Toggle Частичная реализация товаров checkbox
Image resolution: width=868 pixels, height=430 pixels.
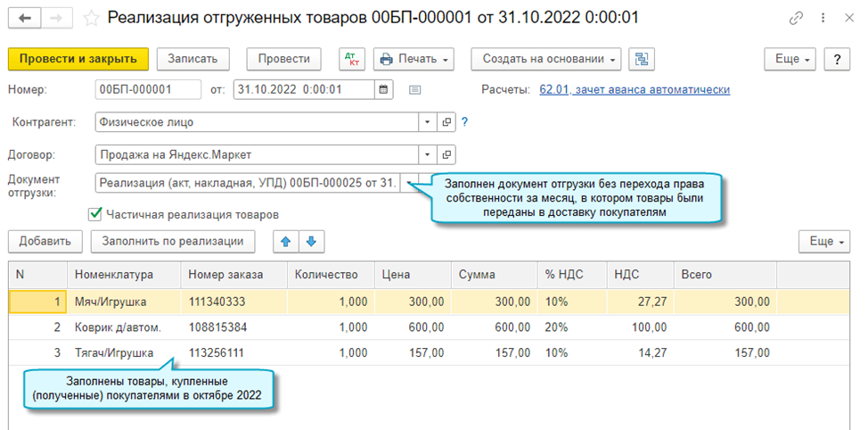coord(95,214)
